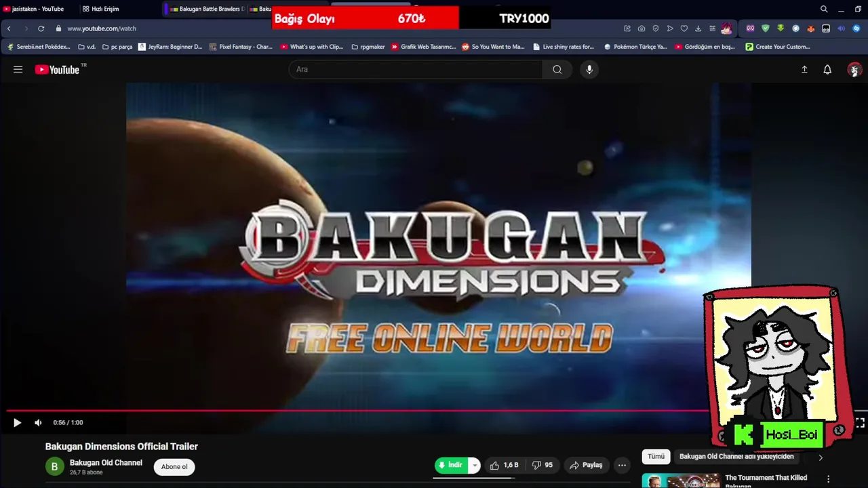Open the browser snapshot camera icon
Screen dimensions: 868x488
(642, 28)
